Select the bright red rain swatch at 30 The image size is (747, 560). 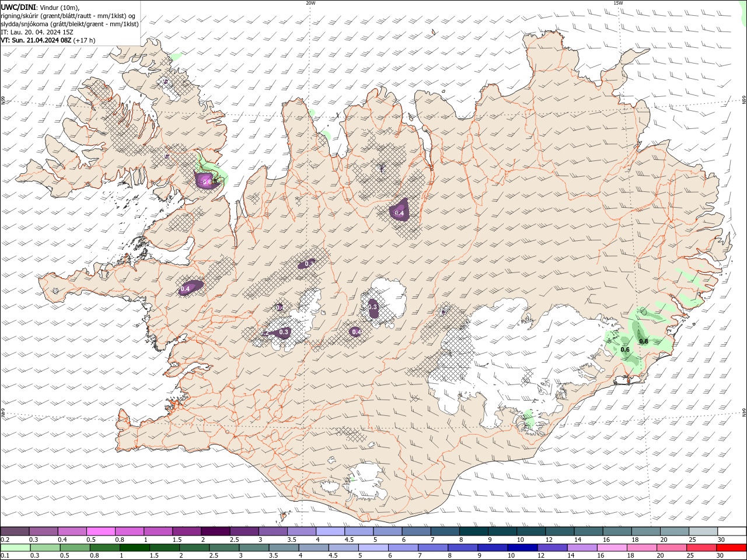(731, 548)
